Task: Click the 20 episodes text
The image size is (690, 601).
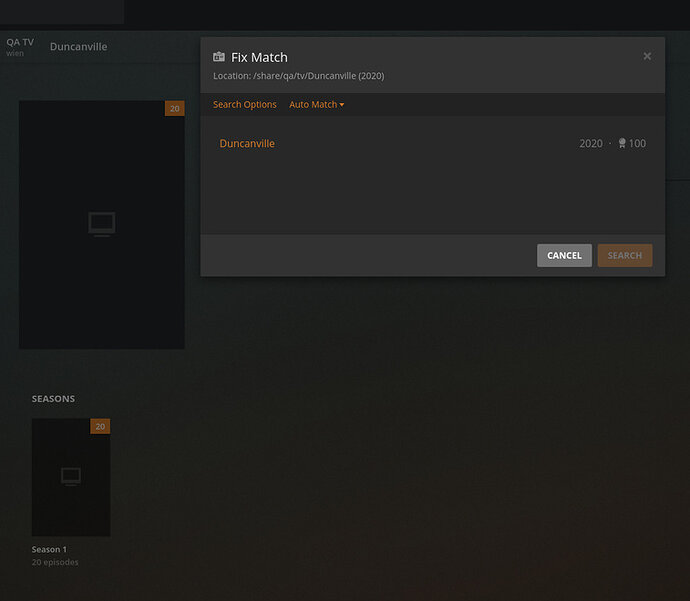Action: click(55, 562)
